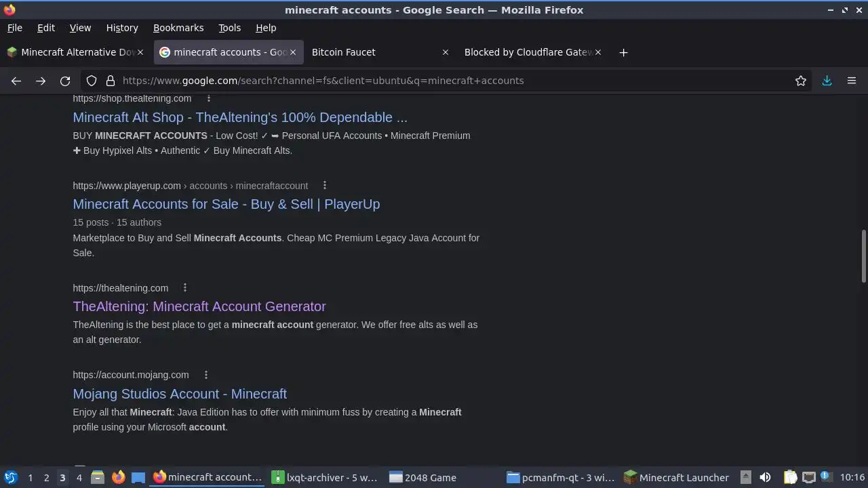Open the Firefox downloads panel

pos(827,81)
